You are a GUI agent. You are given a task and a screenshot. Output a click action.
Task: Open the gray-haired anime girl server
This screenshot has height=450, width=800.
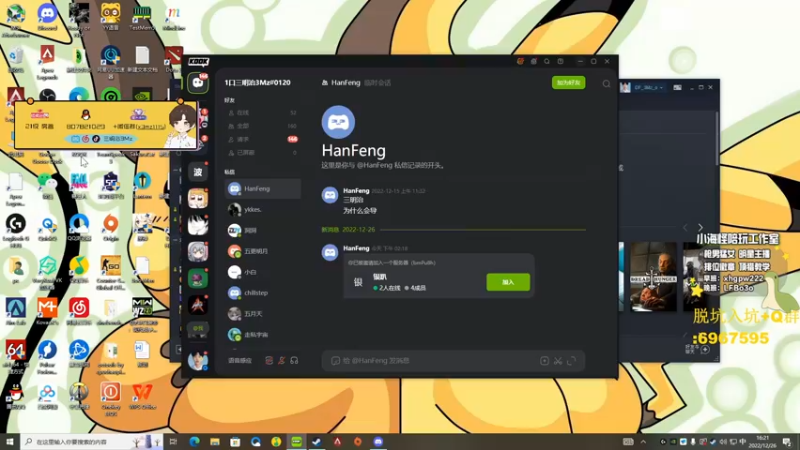(x=198, y=252)
